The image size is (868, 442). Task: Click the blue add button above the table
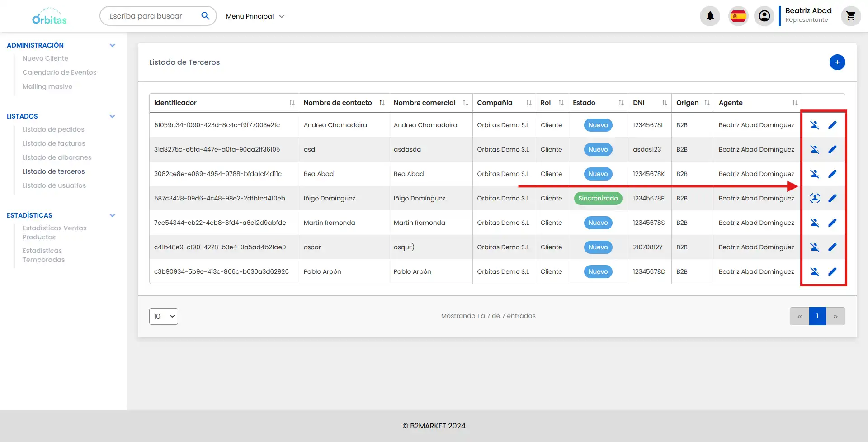pos(837,62)
